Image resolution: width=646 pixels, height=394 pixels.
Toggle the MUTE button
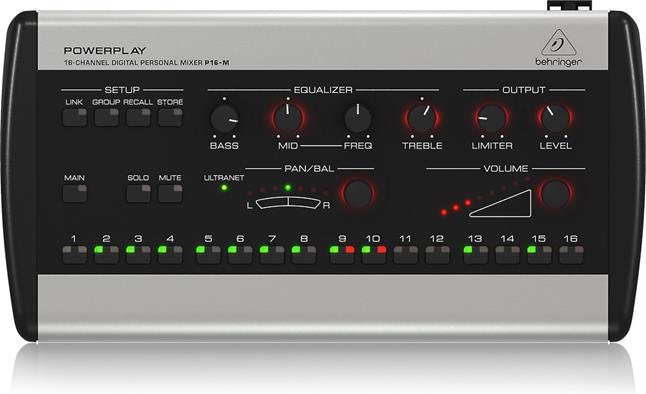(x=170, y=194)
